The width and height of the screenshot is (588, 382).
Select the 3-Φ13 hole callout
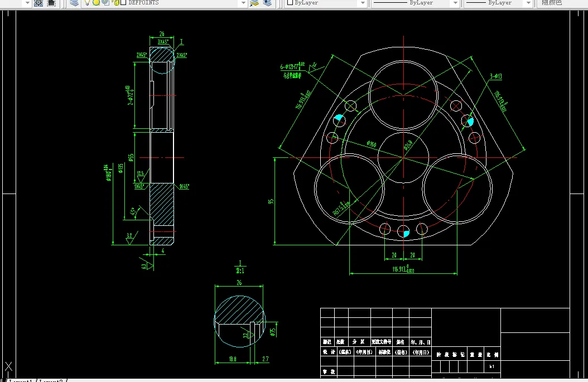(496, 76)
